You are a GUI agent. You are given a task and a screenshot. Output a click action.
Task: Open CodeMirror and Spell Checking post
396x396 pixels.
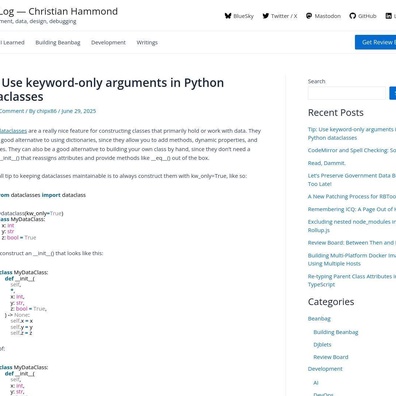(x=352, y=150)
